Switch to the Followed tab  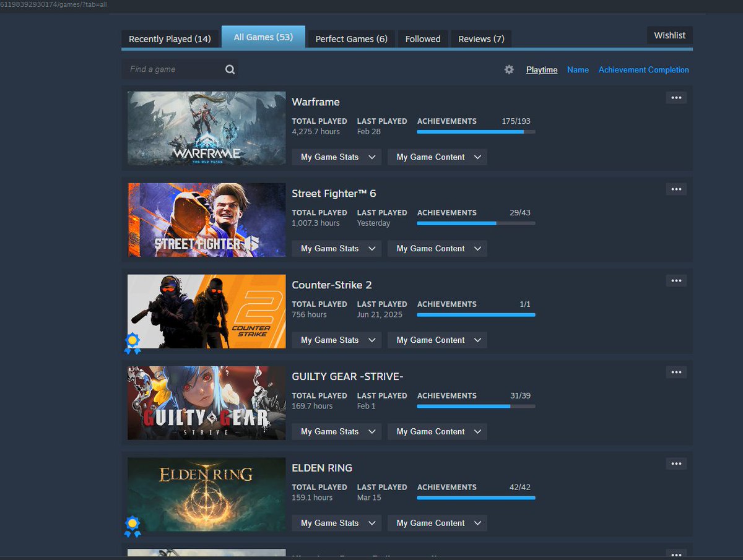(x=423, y=39)
